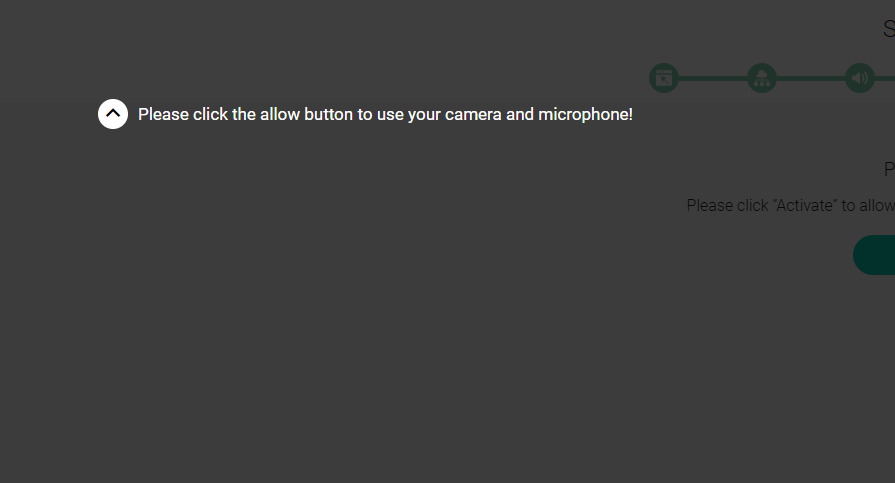The width and height of the screenshot is (895, 483).
Task: Click the quoted word "Activate" in the instructions
Action: point(805,206)
